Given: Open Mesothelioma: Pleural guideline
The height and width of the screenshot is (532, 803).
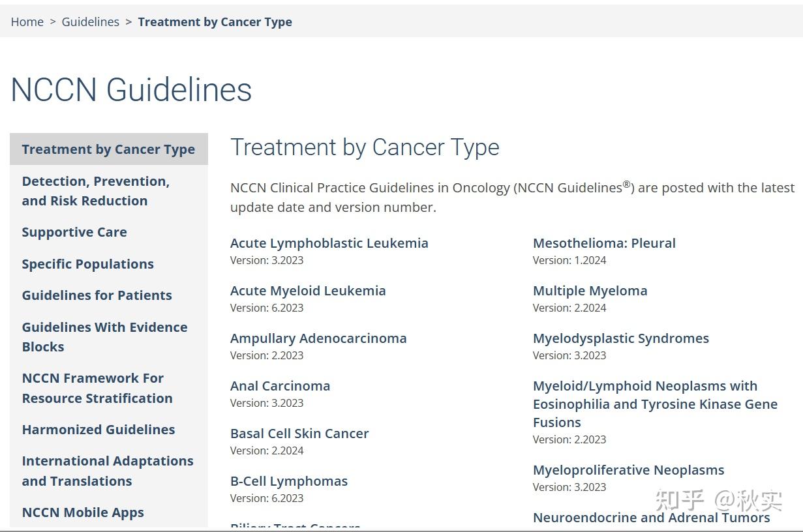Looking at the screenshot, I should point(604,243).
